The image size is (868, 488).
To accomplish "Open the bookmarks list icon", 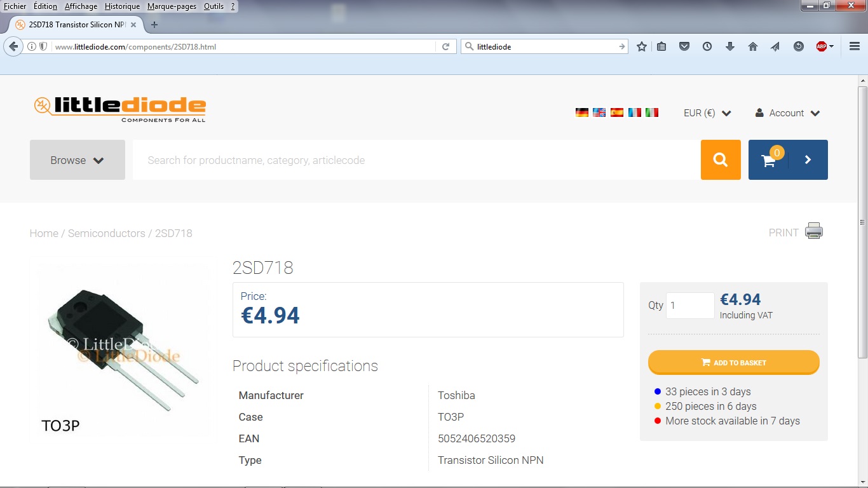I will [661, 46].
